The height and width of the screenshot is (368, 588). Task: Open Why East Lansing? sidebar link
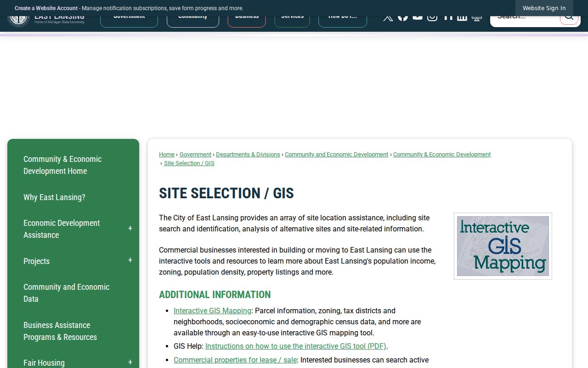54,197
